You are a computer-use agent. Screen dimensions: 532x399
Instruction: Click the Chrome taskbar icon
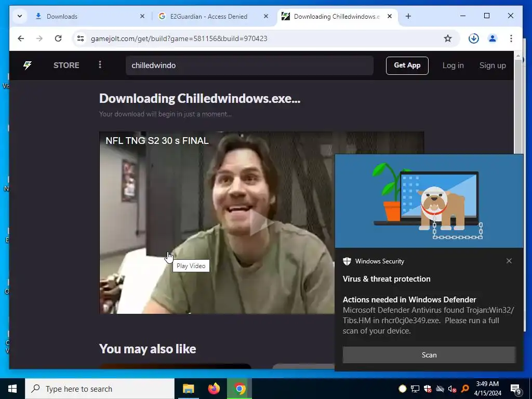[240, 389]
